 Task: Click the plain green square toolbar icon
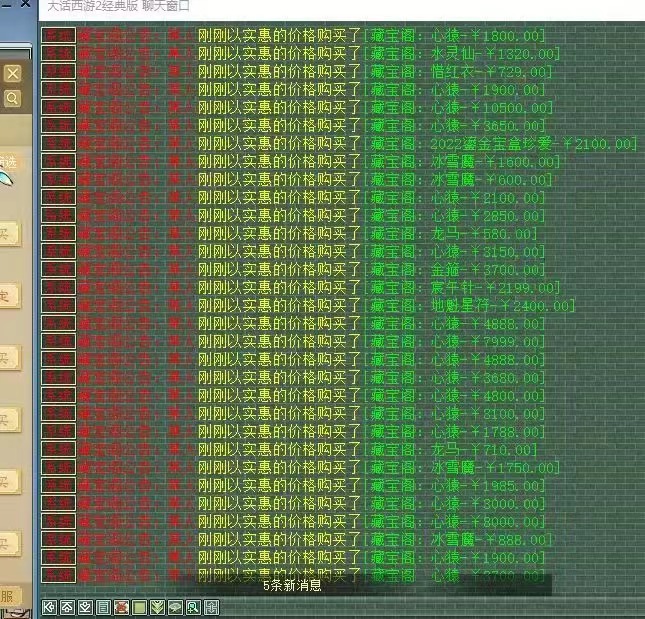click(139, 607)
